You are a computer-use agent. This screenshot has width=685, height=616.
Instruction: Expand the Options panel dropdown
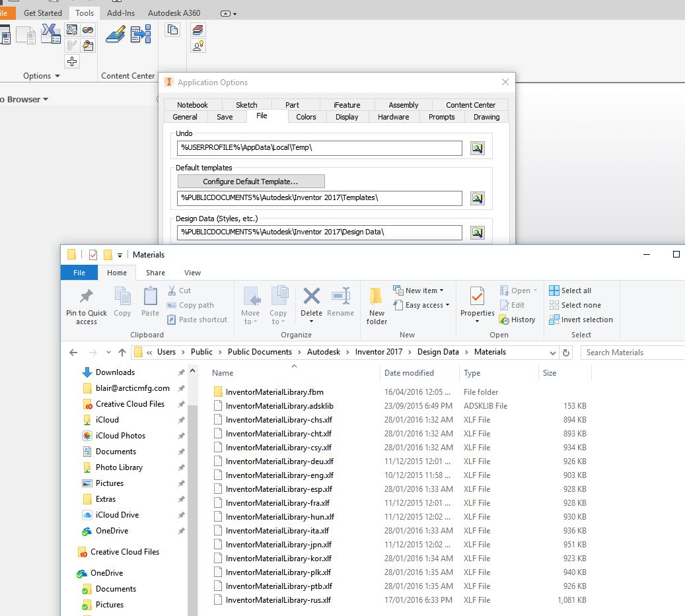(41, 76)
